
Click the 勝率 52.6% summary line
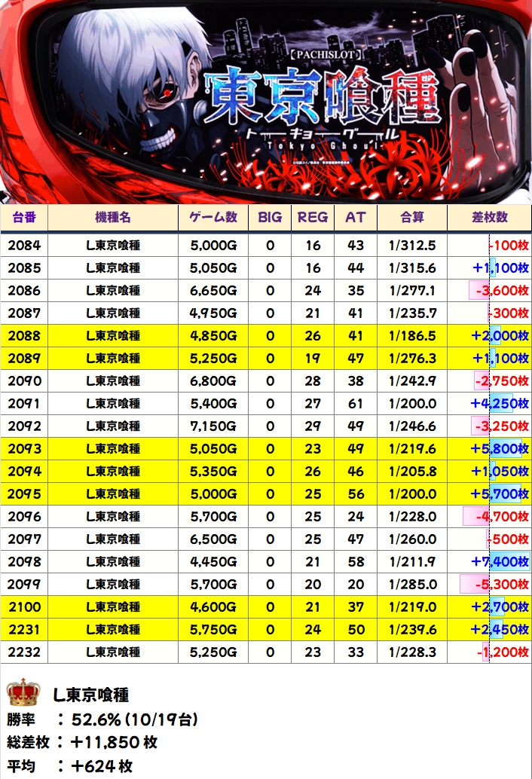coord(102,719)
